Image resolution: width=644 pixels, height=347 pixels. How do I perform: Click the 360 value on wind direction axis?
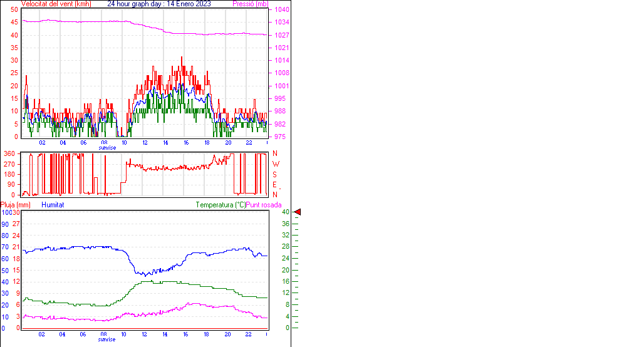(x=9, y=153)
